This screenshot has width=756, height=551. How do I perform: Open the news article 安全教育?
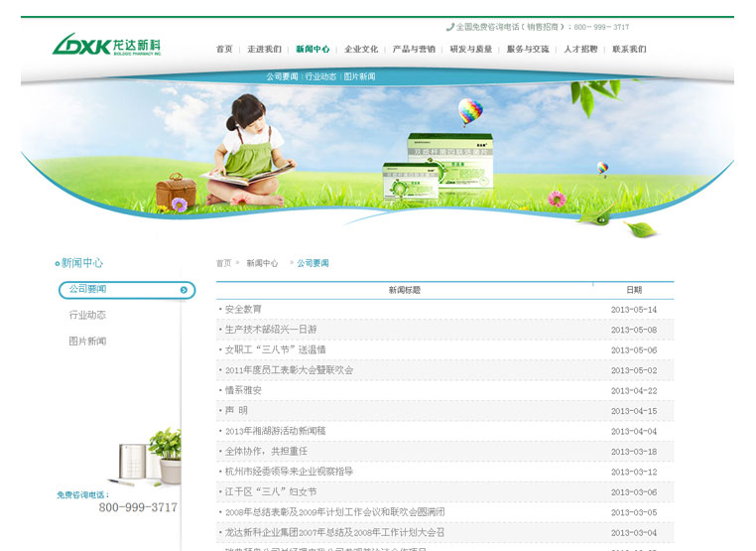(x=243, y=310)
